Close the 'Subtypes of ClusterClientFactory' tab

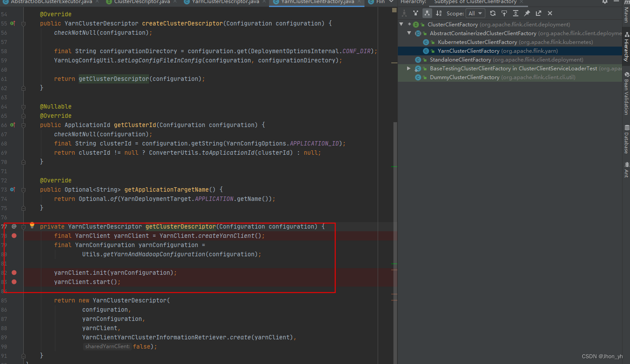[x=522, y=2]
